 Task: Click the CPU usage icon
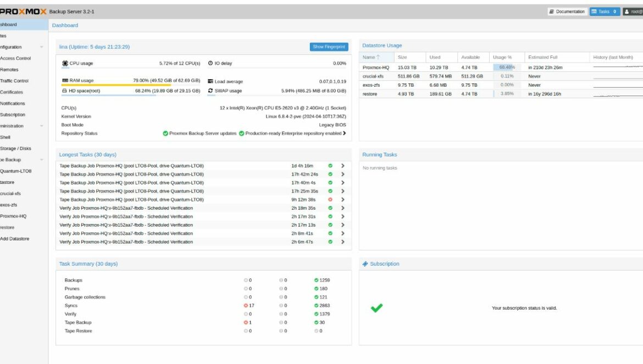click(x=65, y=63)
